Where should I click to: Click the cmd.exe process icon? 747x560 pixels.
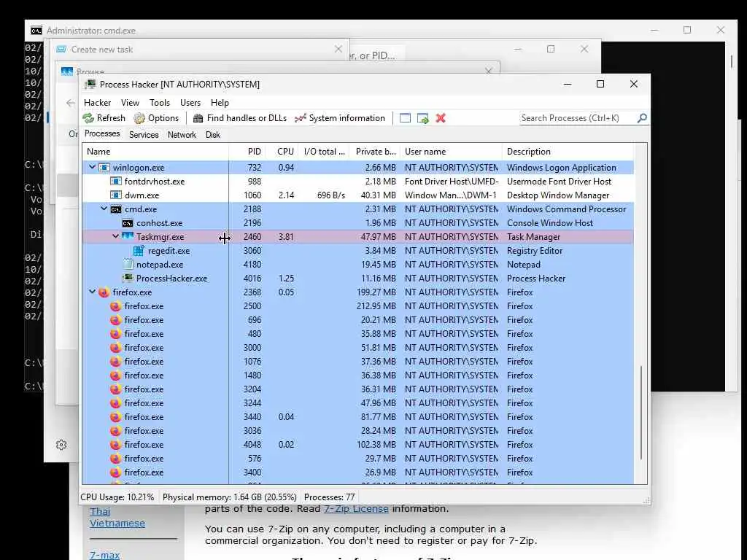(116, 209)
